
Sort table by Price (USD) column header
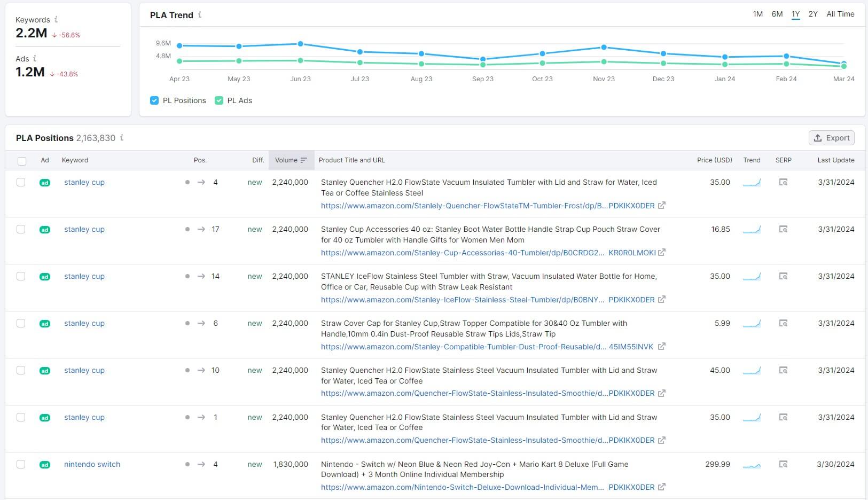(714, 160)
